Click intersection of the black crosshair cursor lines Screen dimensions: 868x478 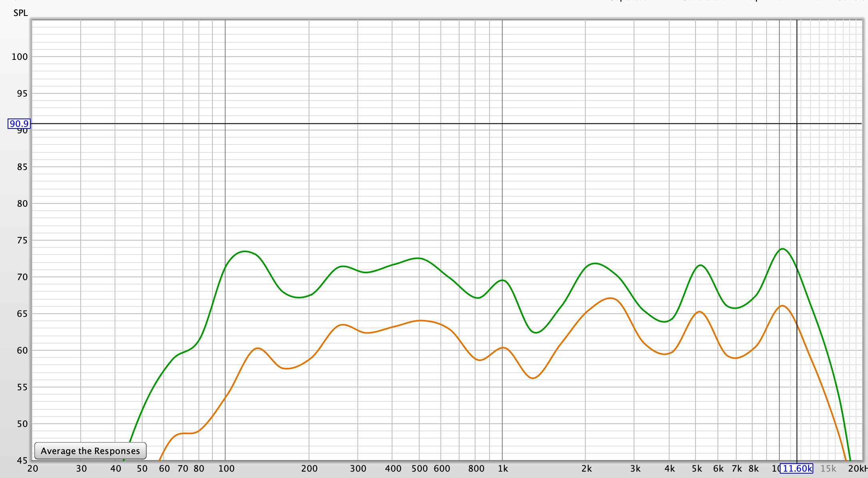point(797,124)
